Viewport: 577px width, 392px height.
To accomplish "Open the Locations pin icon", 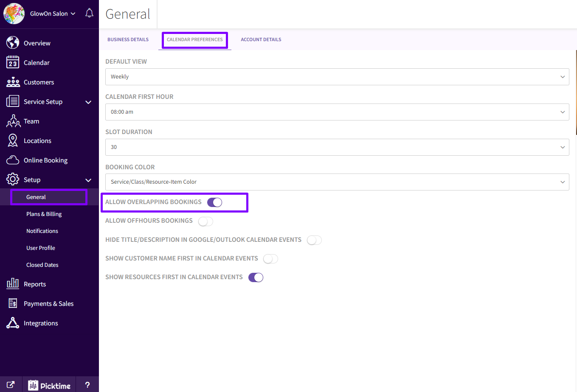I will 13,140.
